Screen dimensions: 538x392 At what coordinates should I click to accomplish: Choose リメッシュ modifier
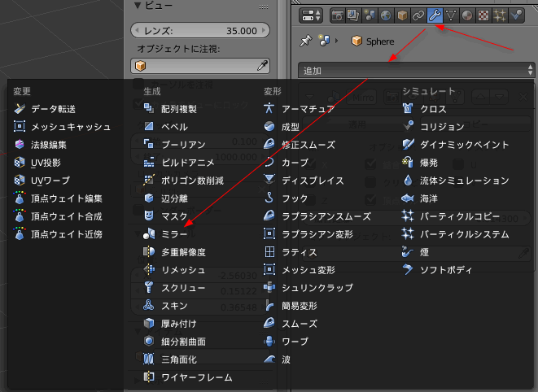(x=175, y=270)
